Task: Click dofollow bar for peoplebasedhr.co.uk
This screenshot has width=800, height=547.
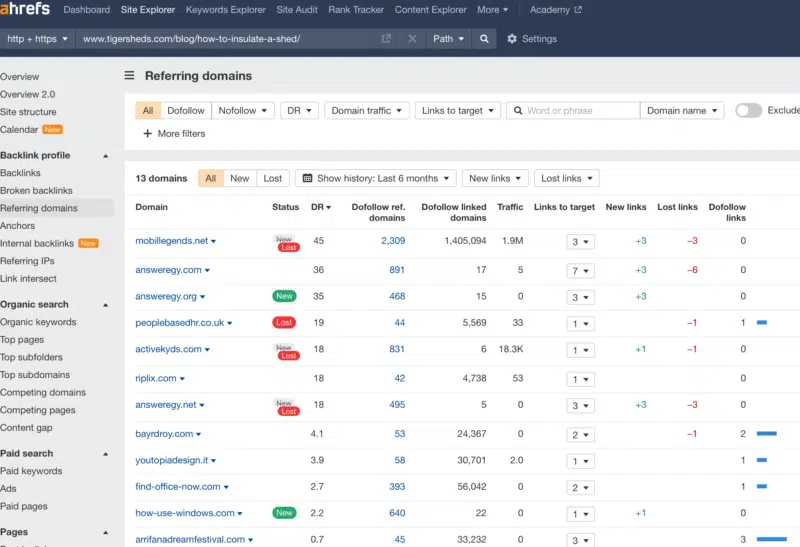Action: [x=762, y=322]
